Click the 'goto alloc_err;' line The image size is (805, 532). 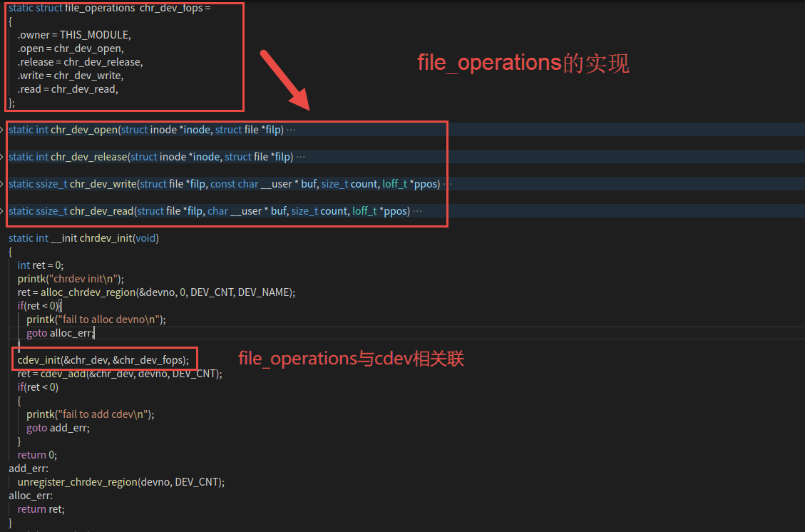(x=61, y=333)
